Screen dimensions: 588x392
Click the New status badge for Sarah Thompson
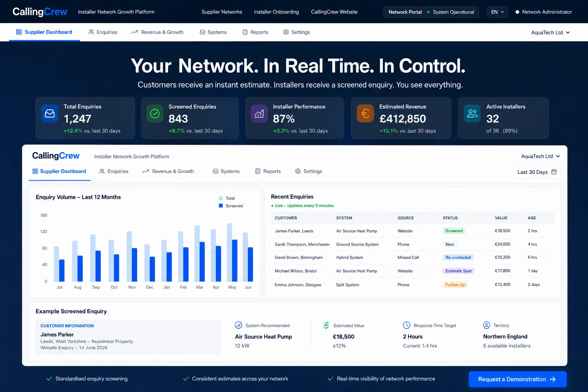tap(450, 244)
